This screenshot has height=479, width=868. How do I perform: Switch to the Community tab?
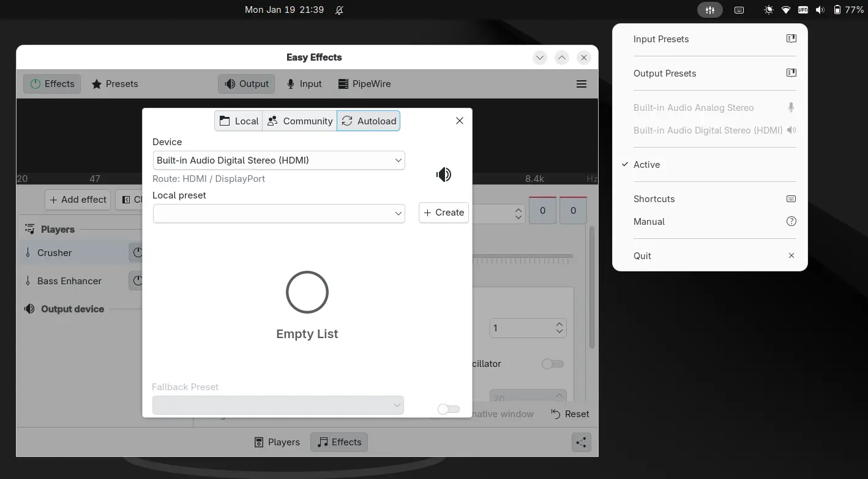[300, 121]
